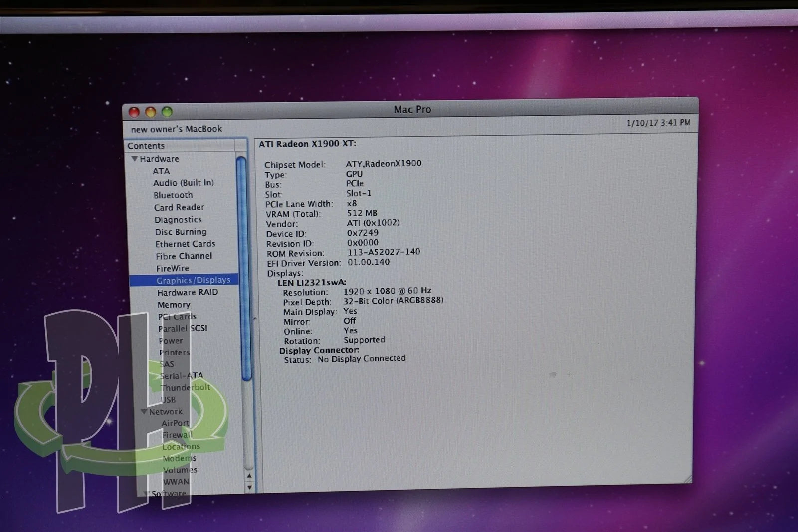Click the green zoom window button
798x532 pixels.
tap(167, 112)
